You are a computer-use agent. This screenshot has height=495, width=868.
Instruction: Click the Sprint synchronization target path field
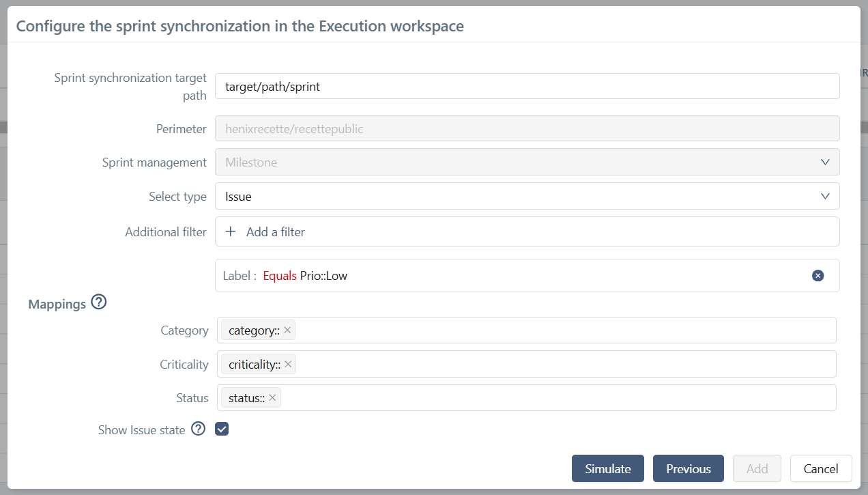click(525, 85)
